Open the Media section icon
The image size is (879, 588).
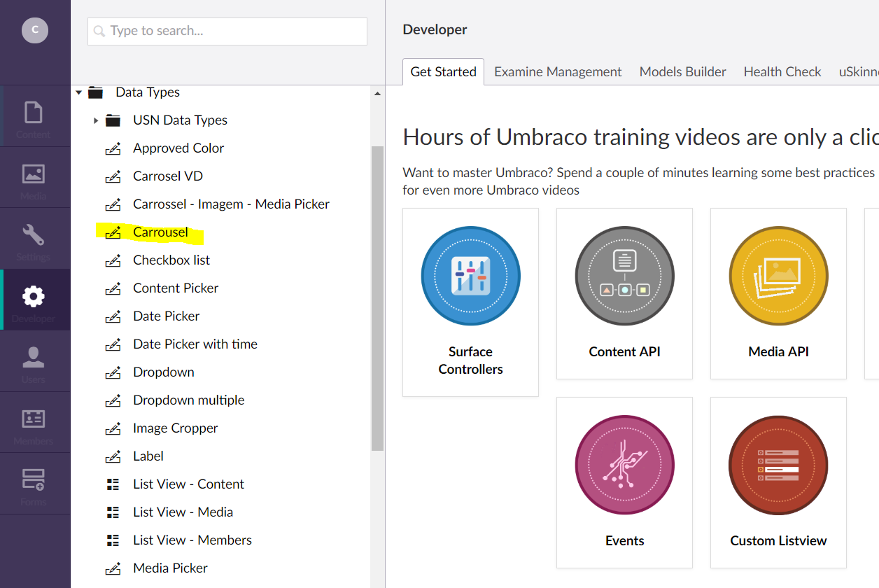click(34, 174)
